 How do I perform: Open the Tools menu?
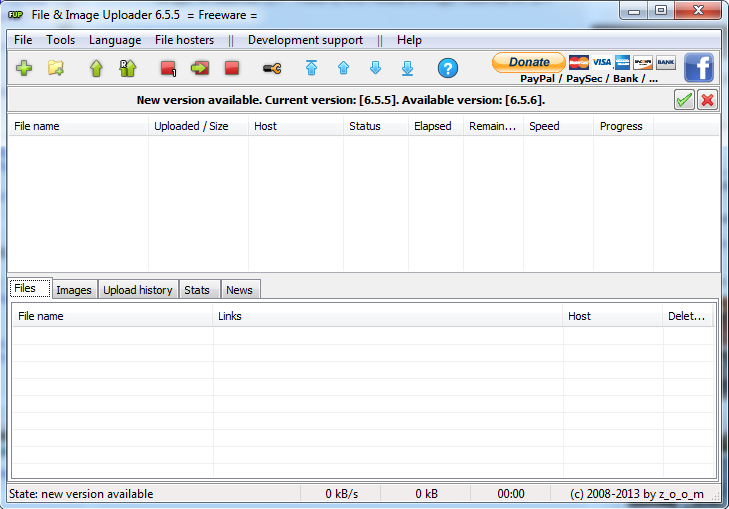point(60,40)
